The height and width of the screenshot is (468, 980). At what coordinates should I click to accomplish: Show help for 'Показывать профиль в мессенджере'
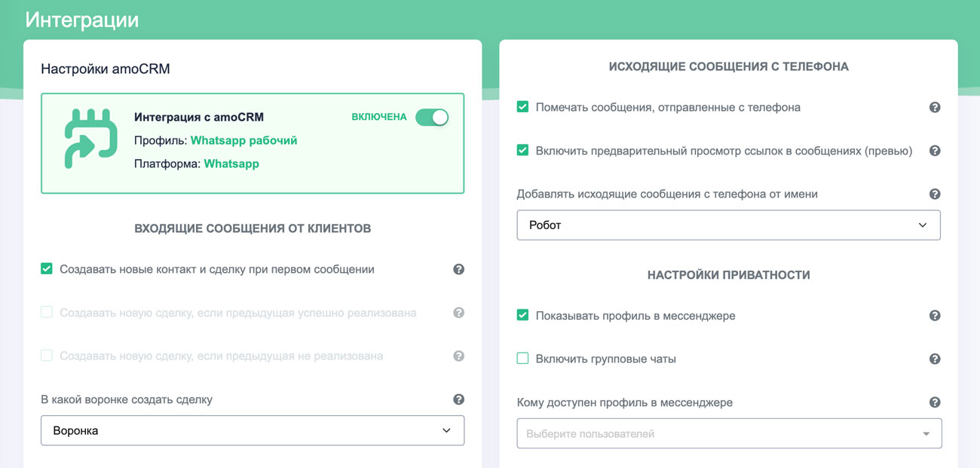[x=935, y=316]
